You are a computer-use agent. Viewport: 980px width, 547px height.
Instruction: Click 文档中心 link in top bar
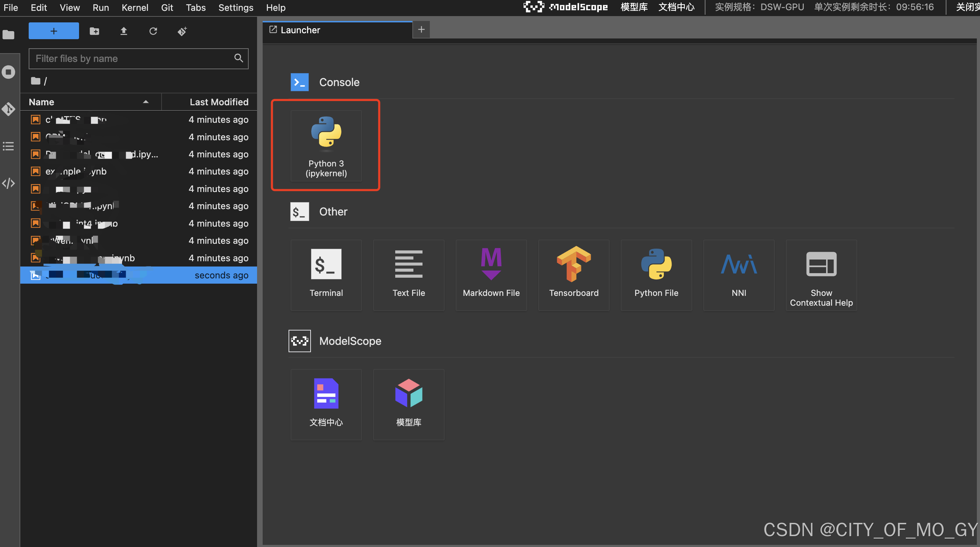(676, 7)
